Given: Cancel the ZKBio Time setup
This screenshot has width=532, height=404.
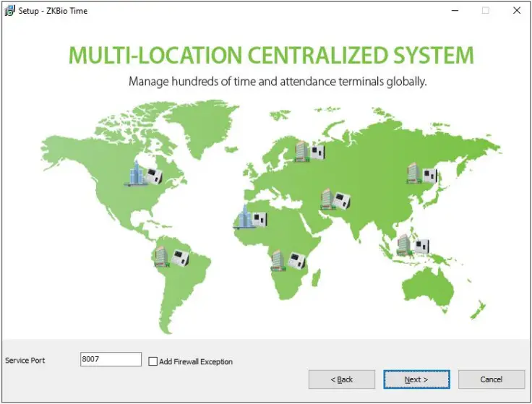Looking at the screenshot, I should (491, 379).
